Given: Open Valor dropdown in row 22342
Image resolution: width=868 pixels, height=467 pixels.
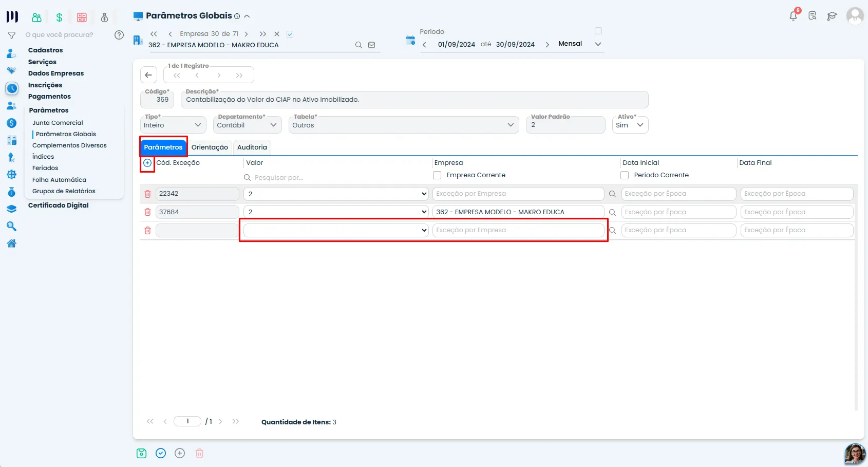Looking at the screenshot, I should pos(336,194).
